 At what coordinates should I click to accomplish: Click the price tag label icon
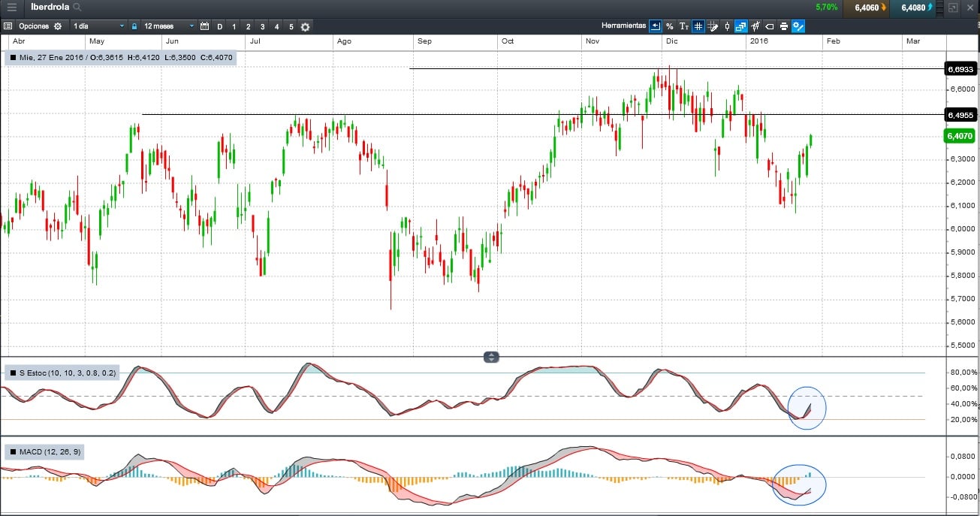coord(770,26)
